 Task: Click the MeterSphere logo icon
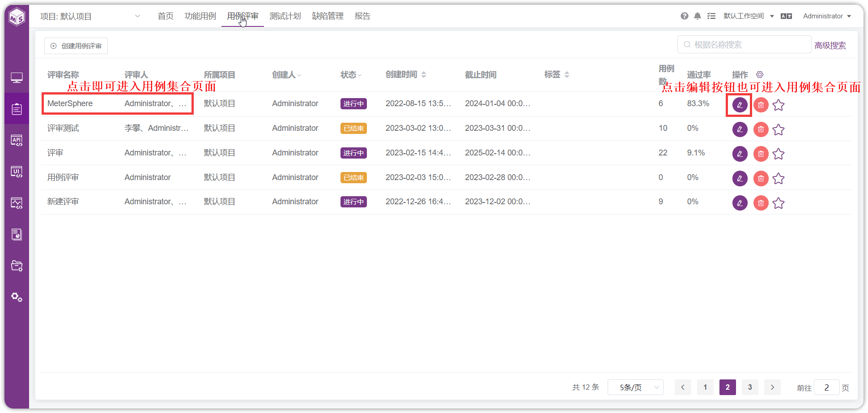pos(17,17)
